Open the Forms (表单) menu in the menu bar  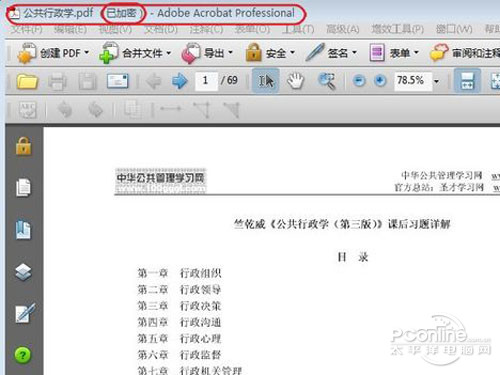(x=252, y=29)
